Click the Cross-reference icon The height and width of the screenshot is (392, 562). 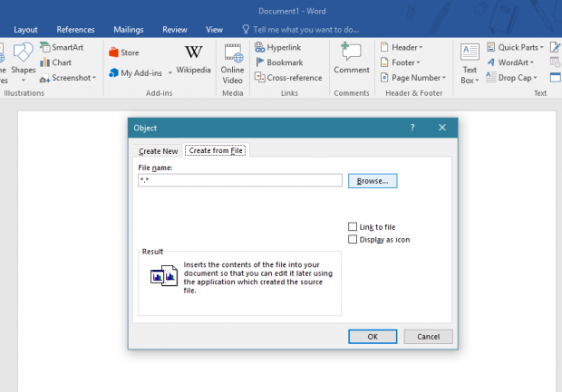[x=258, y=78]
